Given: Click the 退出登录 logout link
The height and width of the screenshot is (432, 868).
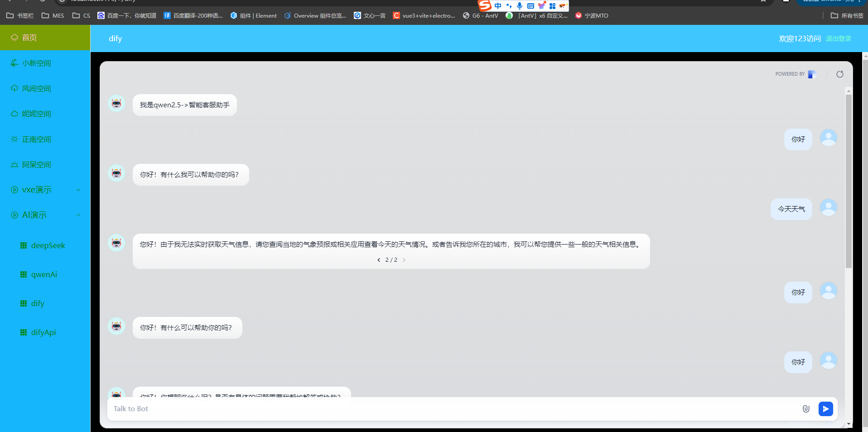Looking at the screenshot, I should [838, 38].
